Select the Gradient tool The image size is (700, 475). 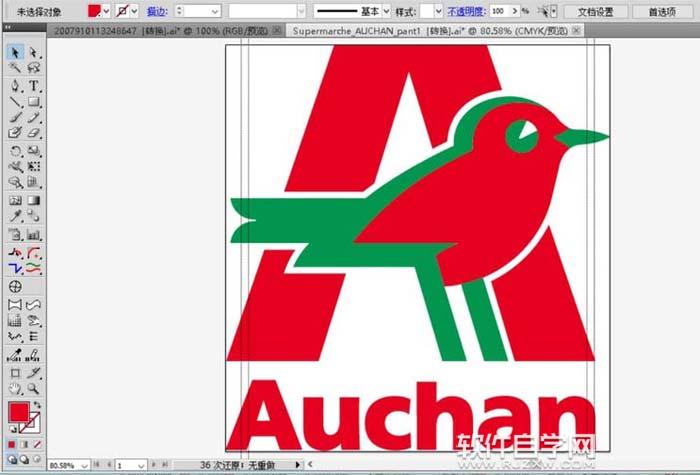pos(33,200)
